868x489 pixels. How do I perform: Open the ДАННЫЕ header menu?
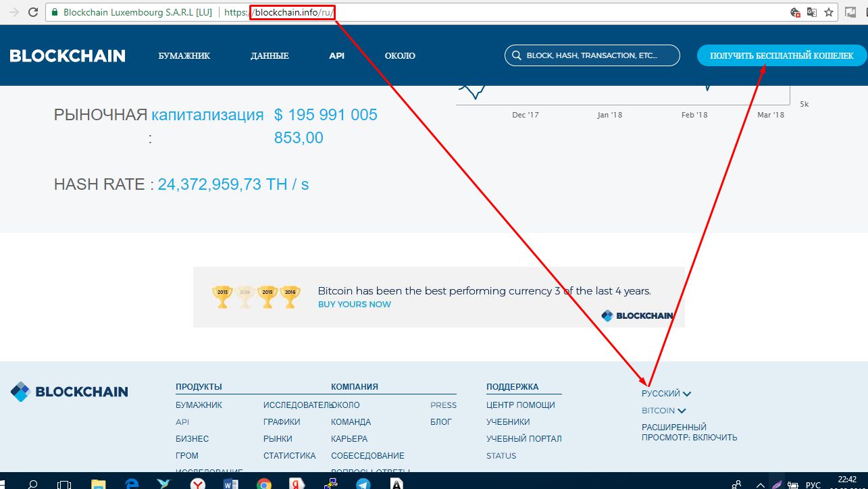270,56
